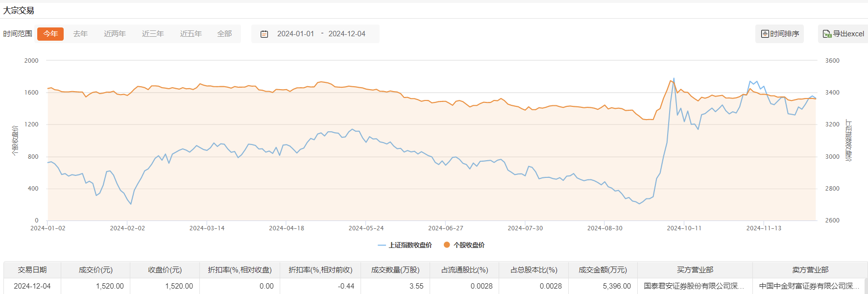This screenshot has height=294, width=868.
Task: Click the calendar icon in date picker
Action: tap(264, 34)
